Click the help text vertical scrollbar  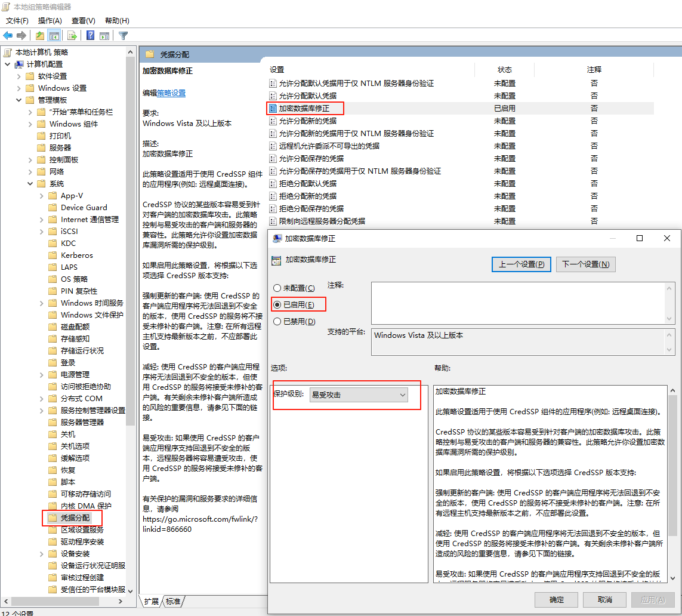pos(672,478)
